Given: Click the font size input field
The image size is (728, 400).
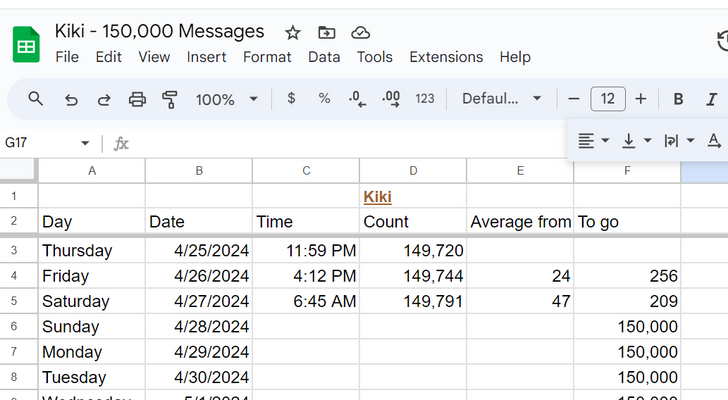Looking at the screenshot, I should point(608,99).
